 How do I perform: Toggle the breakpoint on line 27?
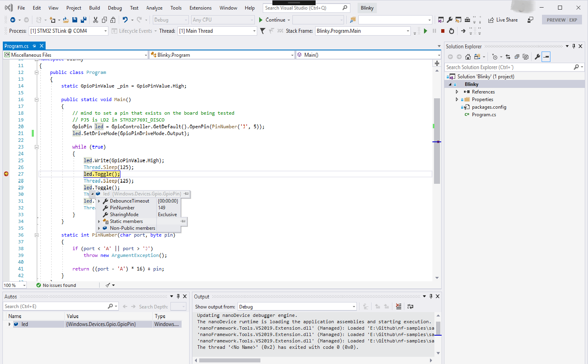tap(6, 174)
